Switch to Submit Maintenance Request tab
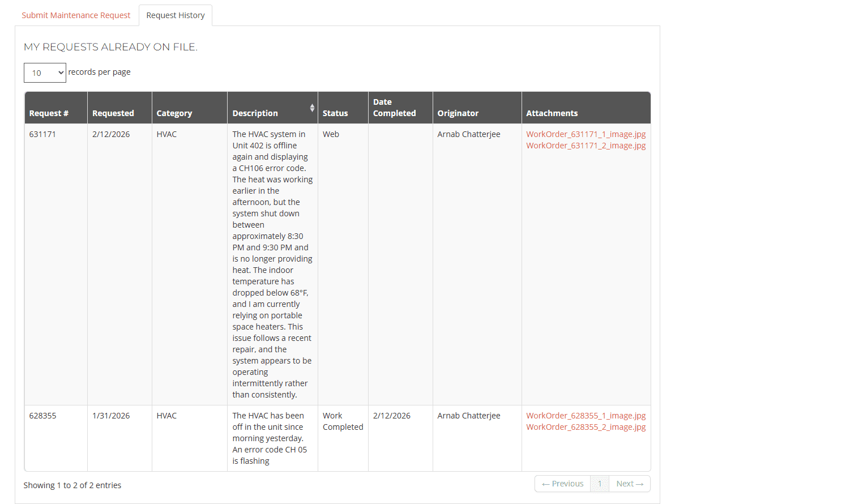 [76, 15]
